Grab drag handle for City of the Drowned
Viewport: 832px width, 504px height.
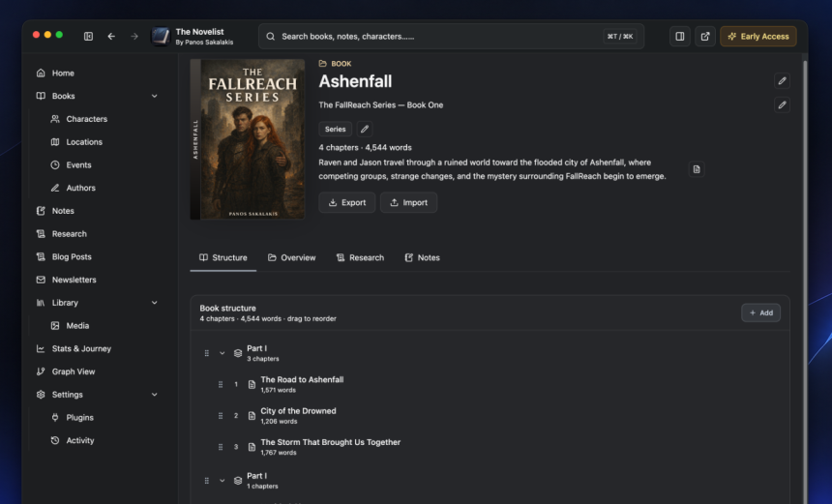(221, 416)
